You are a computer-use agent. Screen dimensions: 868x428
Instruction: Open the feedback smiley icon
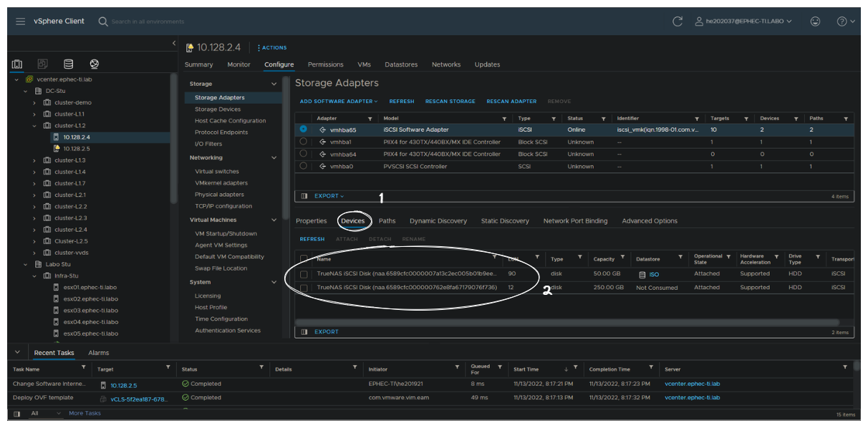pos(815,21)
